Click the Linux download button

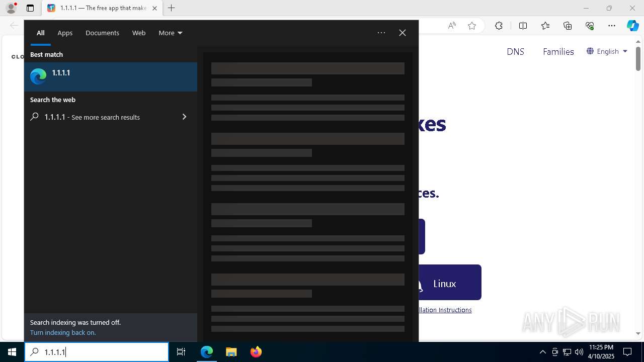point(450,283)
